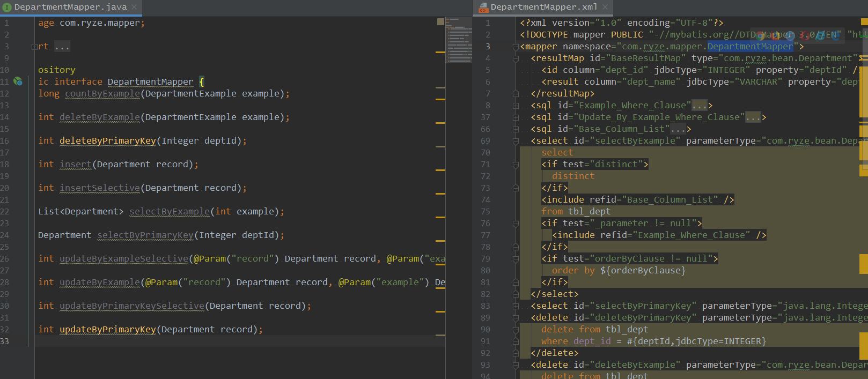Switch to the DepartmentMapper.java tab
The height and width of the screenshot is (379, 868).
(x=70, y=7)
